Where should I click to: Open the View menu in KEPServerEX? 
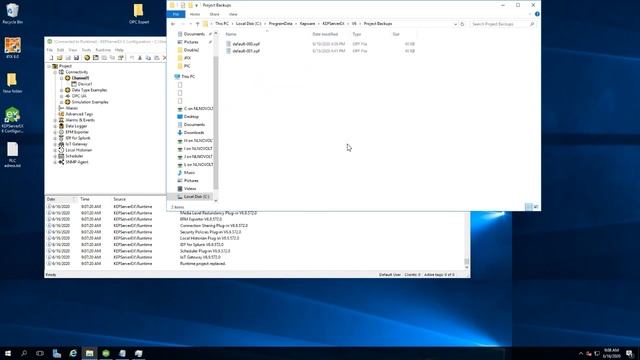[73, 50]
